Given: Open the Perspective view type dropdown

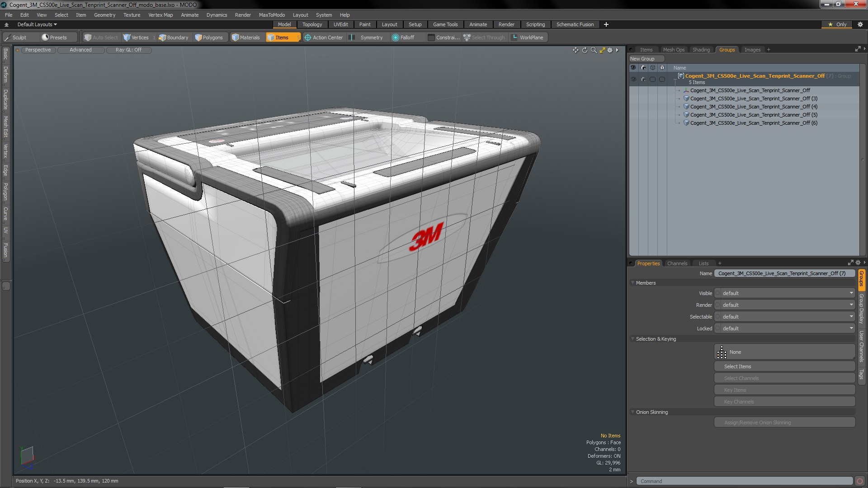Looking at the screenshot, I should 38,50.
